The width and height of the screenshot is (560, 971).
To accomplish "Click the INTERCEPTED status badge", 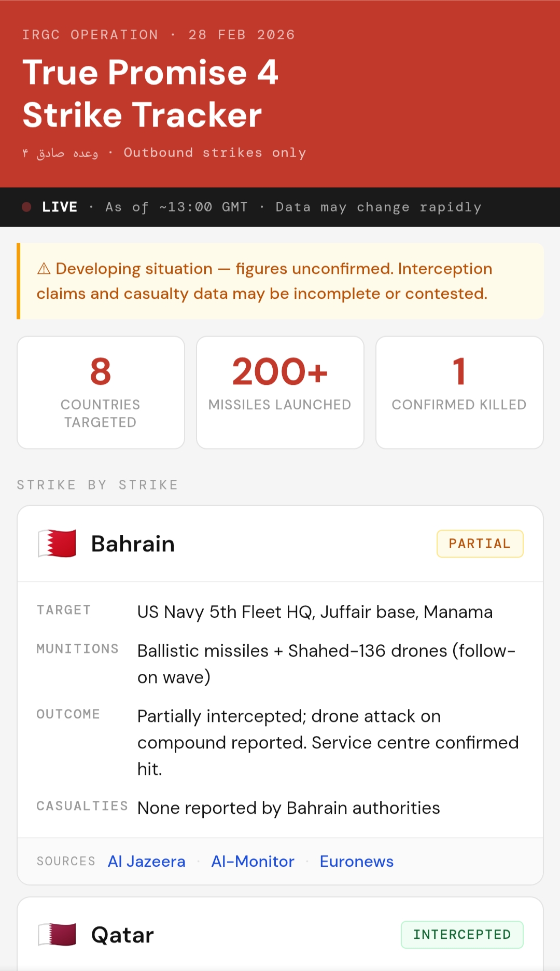I will point(461,935).
